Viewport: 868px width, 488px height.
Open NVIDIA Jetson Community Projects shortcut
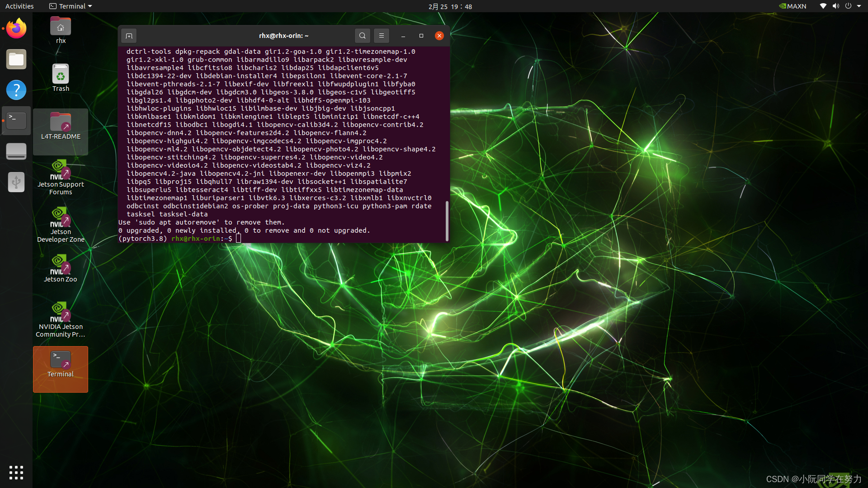pyautogui.click(x=61, y=319)
